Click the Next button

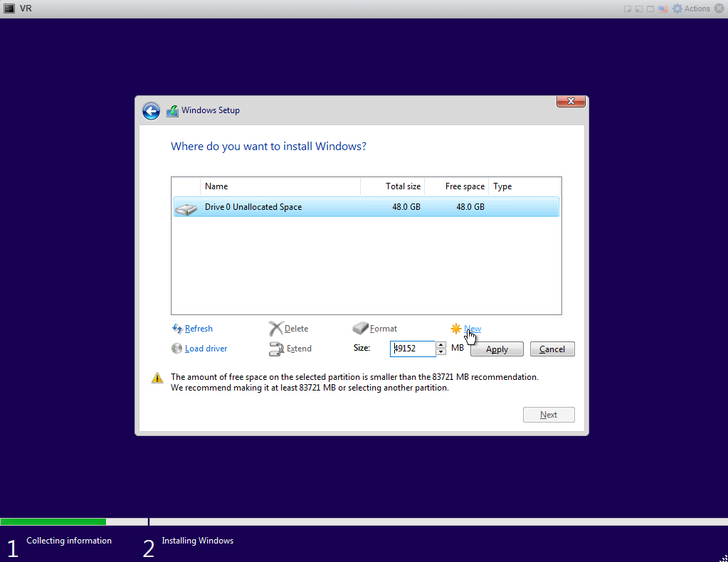pos(549,415)
